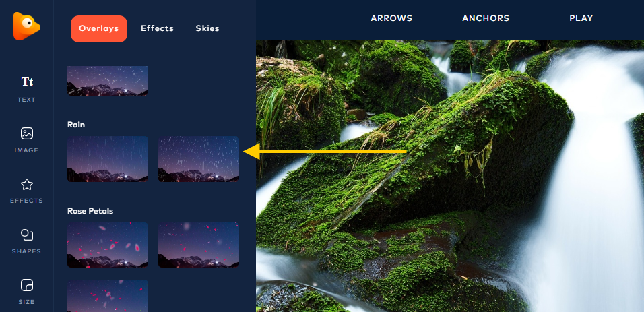Switch to the Overlays tab
This screenshot has height=312, width=644.
click(99, 29)
